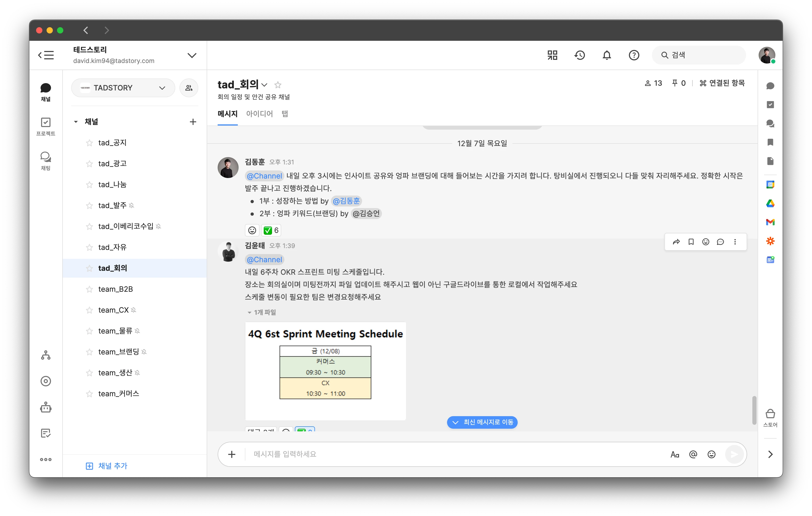Open notifications bell icon
The height and width of the screenshot is (516, 812).
[x=607, y=55]
